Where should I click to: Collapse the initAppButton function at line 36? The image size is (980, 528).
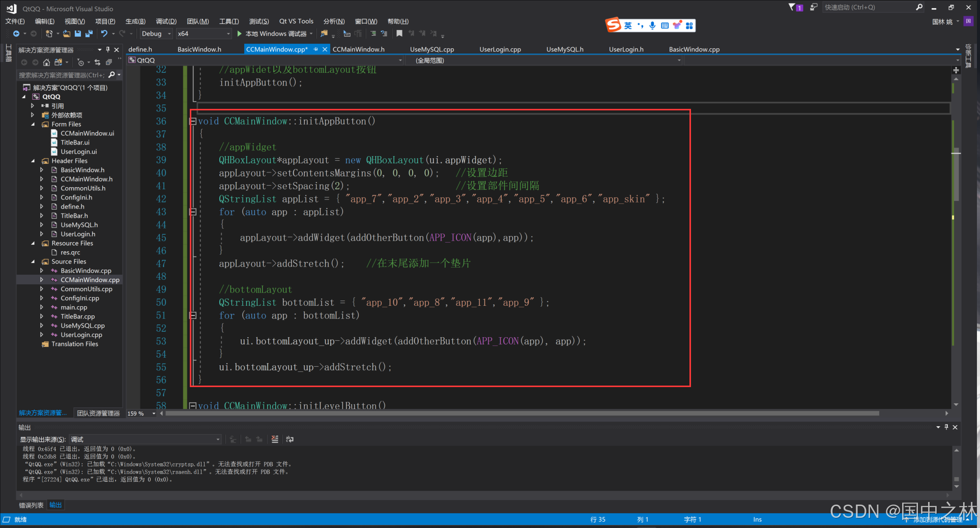point(193,121)
